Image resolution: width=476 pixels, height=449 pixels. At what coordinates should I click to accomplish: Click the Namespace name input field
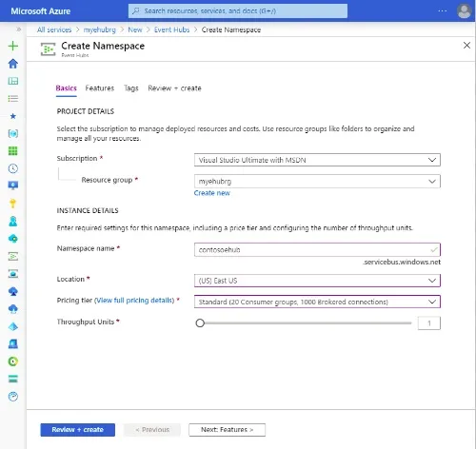[x=317, y=250]
